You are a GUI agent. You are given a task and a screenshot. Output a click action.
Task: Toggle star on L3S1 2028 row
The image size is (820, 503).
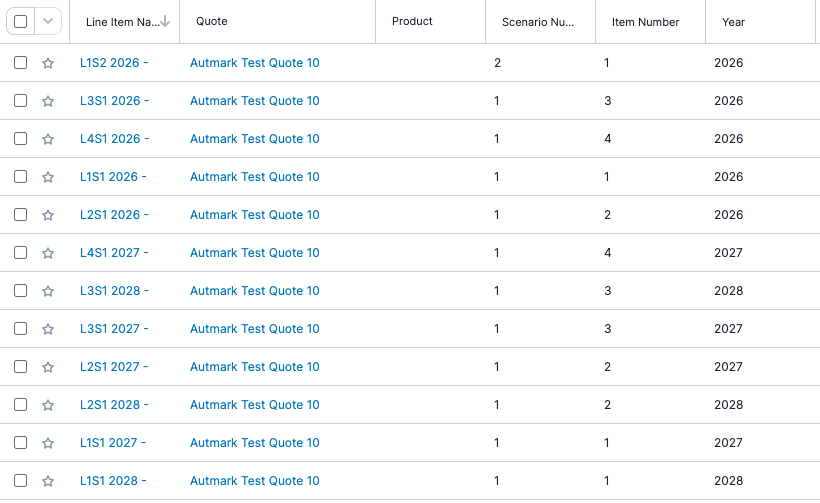tap(48, 291)
